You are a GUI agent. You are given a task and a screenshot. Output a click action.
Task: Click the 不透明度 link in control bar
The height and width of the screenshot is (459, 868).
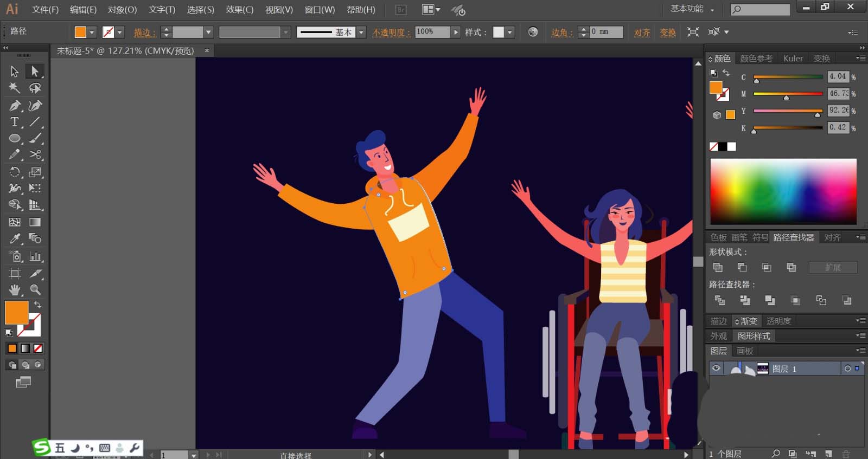coord(388,33)
